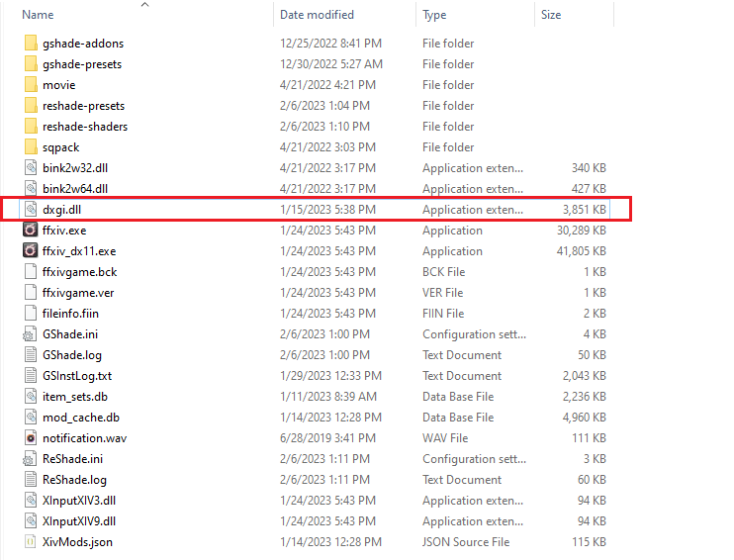Image resolution: width=734 pixels, height=560 pixels.
Task: Click the ffxivgame.ver file icon
Action: pyautogui.click(x=31, y=293)
